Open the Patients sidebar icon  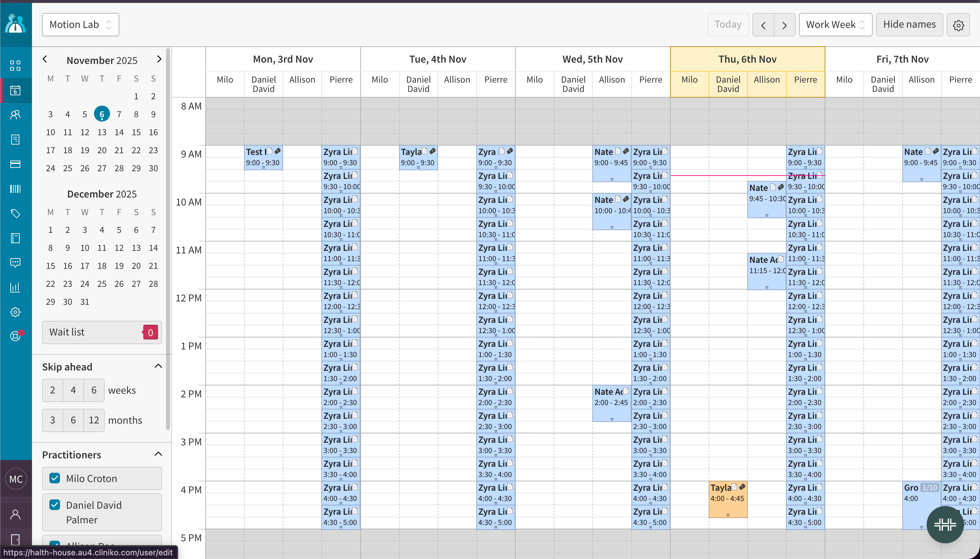(x=15, y=115)
